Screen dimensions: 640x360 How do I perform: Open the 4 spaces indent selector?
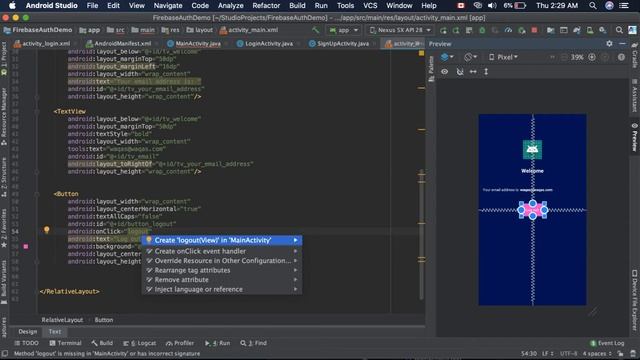pos(597,353)
